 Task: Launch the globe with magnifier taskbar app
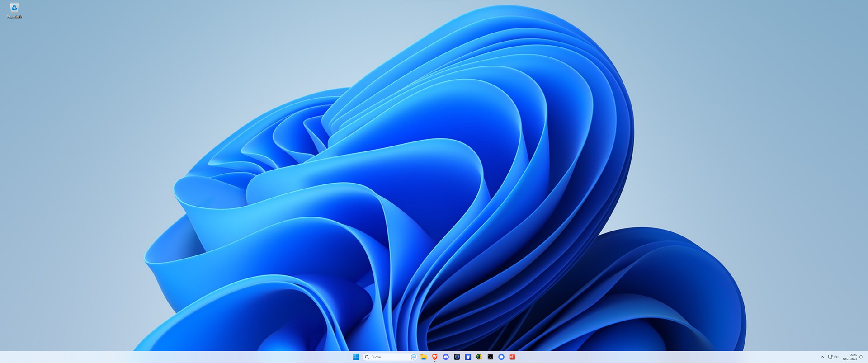[479, 357]
